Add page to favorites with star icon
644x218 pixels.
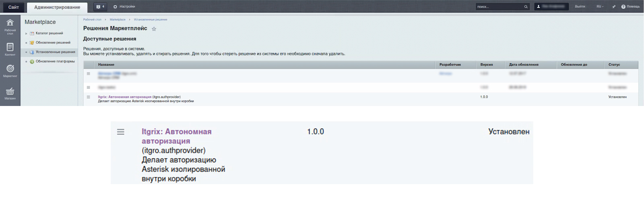[154, 29]
